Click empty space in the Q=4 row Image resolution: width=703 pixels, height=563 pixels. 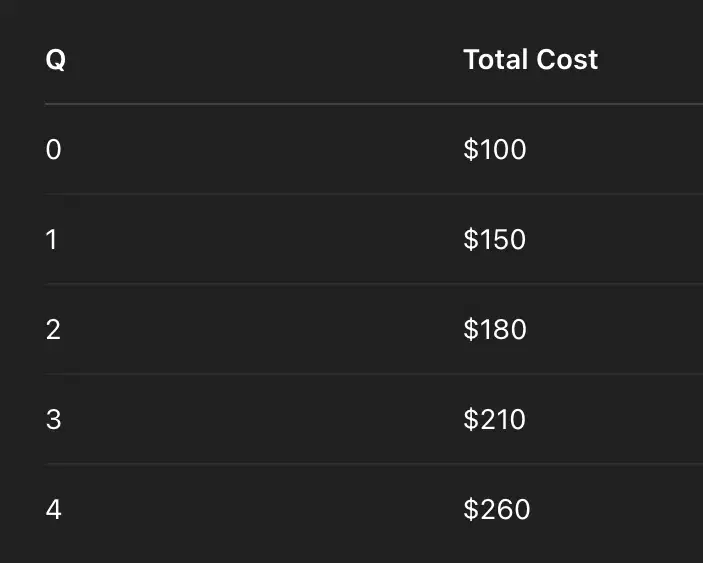click(262, 510)
